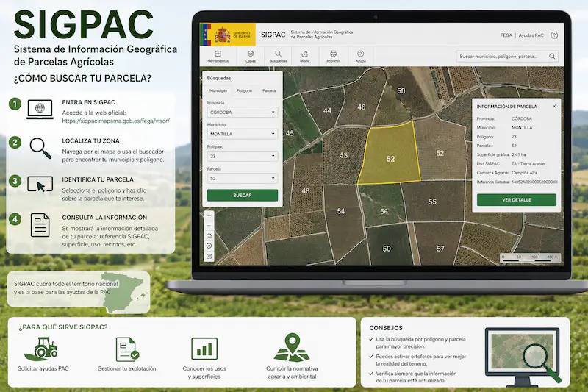The width and height of the screenshot is (588, 392).
Task: Click the magnifier in the top search box
Action: [x=552, y=57]
